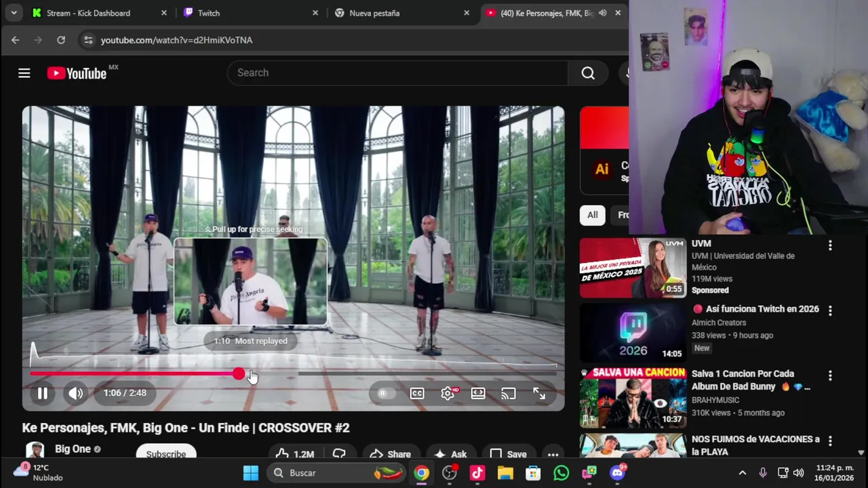
Task: Mute the video using the speaker icon
Action: pyautogui.click(x=76, y=393)
